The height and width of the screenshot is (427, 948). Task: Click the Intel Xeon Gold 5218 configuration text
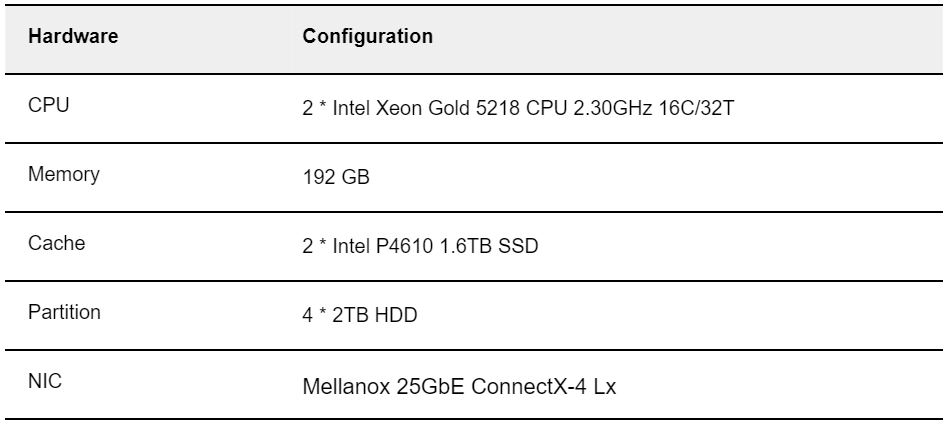click(x=518, y=109)
